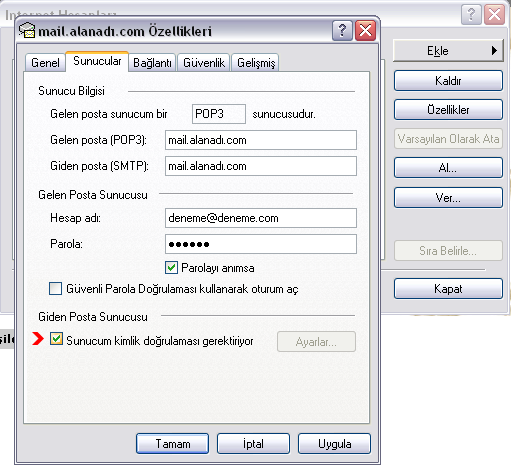Cancel with the İptal button
The height and width of the screenshot is (467, 511).
253,444
